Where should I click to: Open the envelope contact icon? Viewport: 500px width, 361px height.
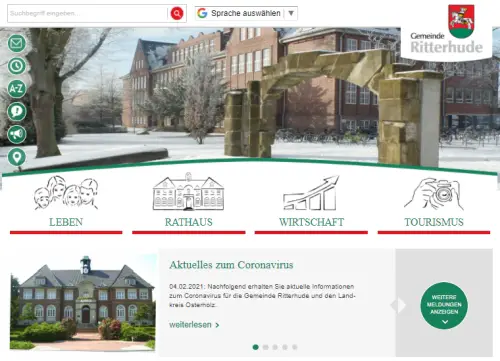[17, 43]
